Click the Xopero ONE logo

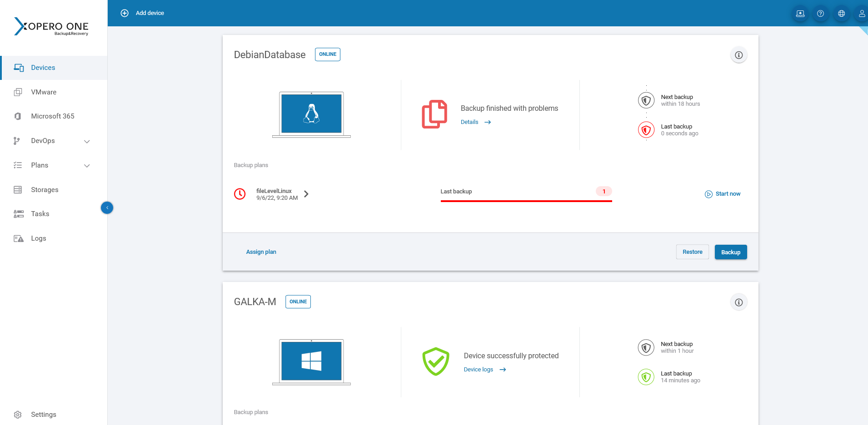tap(51, 26)
